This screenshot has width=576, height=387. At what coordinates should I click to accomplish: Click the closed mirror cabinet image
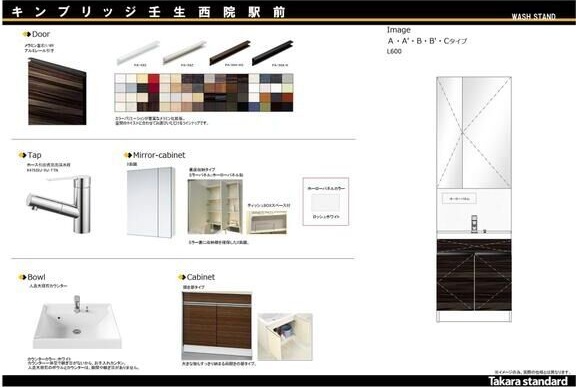(x=151, y=202)
